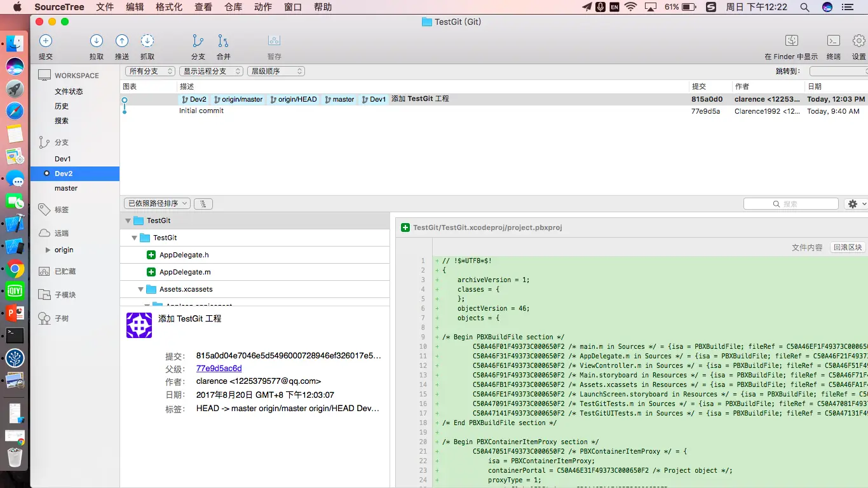Open Google Chrome from the Dock
This screenshot has height=488, width=868.
pos(15,269)
